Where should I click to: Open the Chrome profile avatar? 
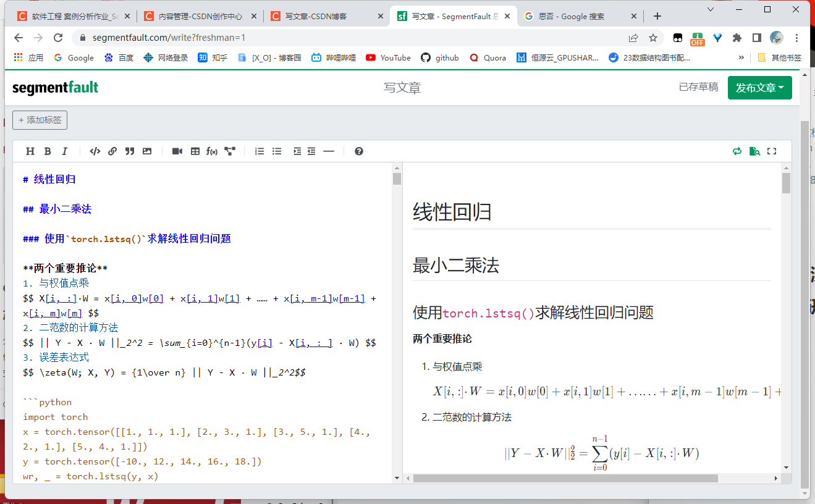tap(777, 38)
